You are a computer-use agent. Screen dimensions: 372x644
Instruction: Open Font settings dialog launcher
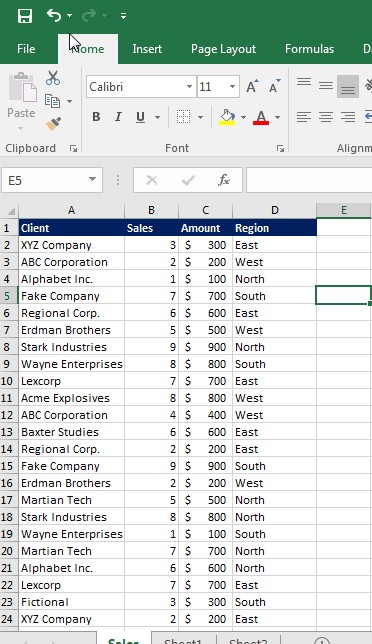[x=280, y=149]
